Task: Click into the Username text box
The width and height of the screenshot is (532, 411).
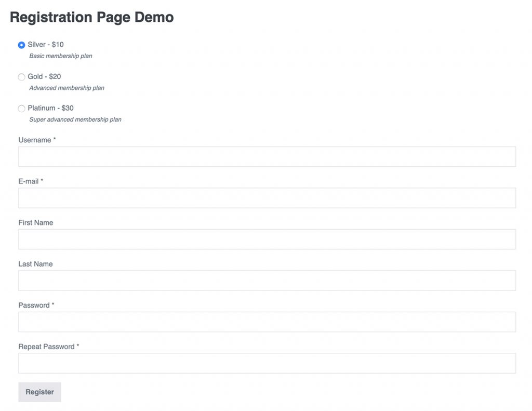Action: coord(267,156)
